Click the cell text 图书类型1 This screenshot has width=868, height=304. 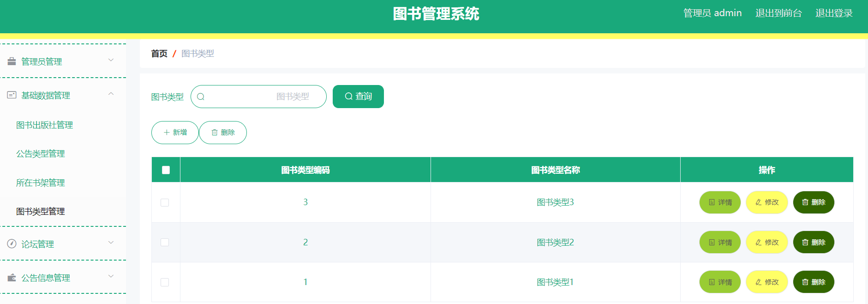(x=555, y=282)
